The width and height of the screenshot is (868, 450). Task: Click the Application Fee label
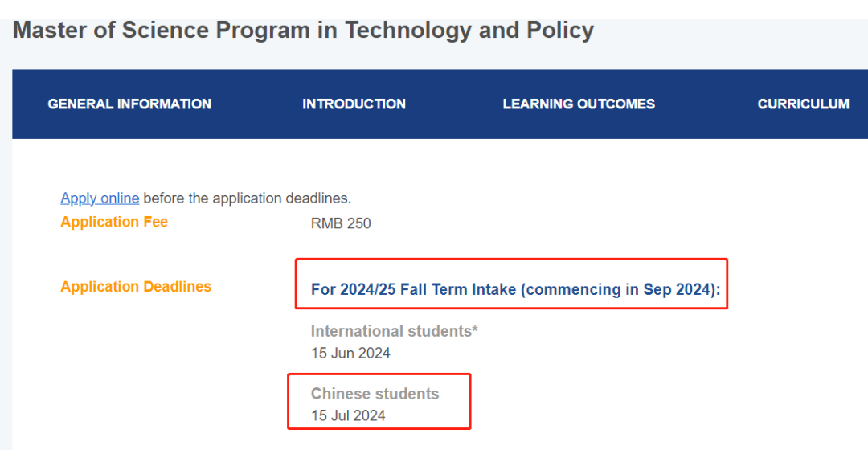(x=114, y=222)
